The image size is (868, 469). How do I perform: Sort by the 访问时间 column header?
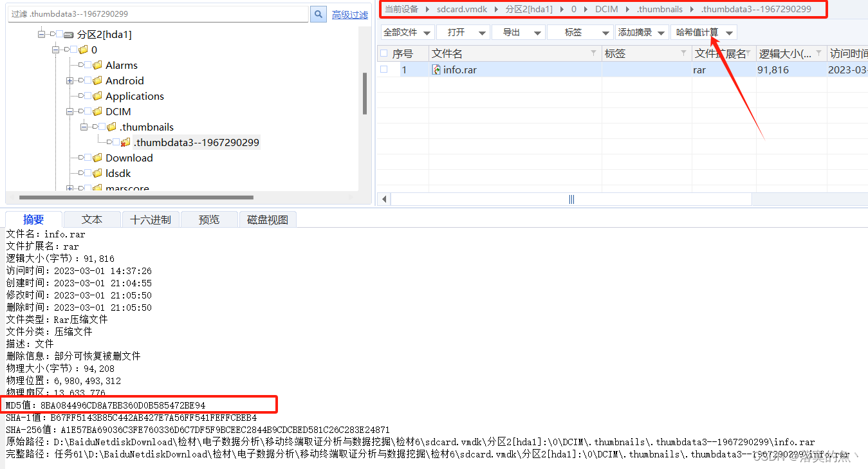click(x=847, y=53)
